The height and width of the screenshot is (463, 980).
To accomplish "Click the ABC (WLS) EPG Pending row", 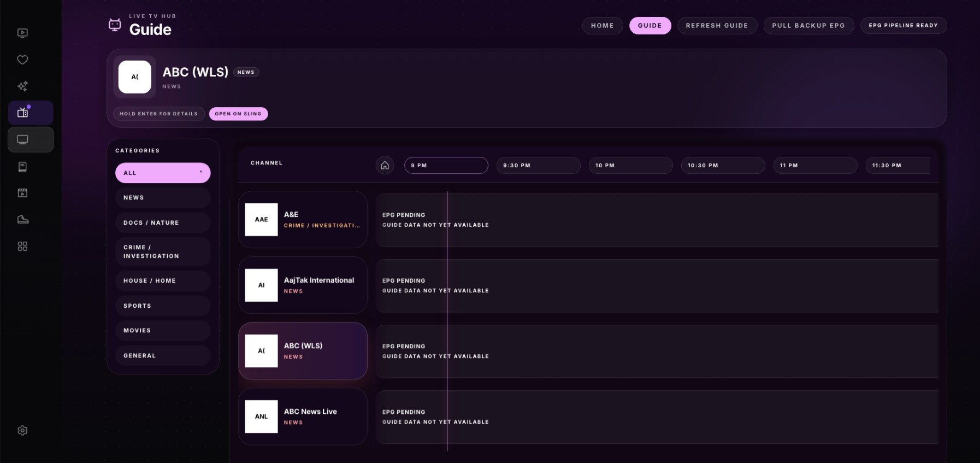I will click(x=657, y=351).
